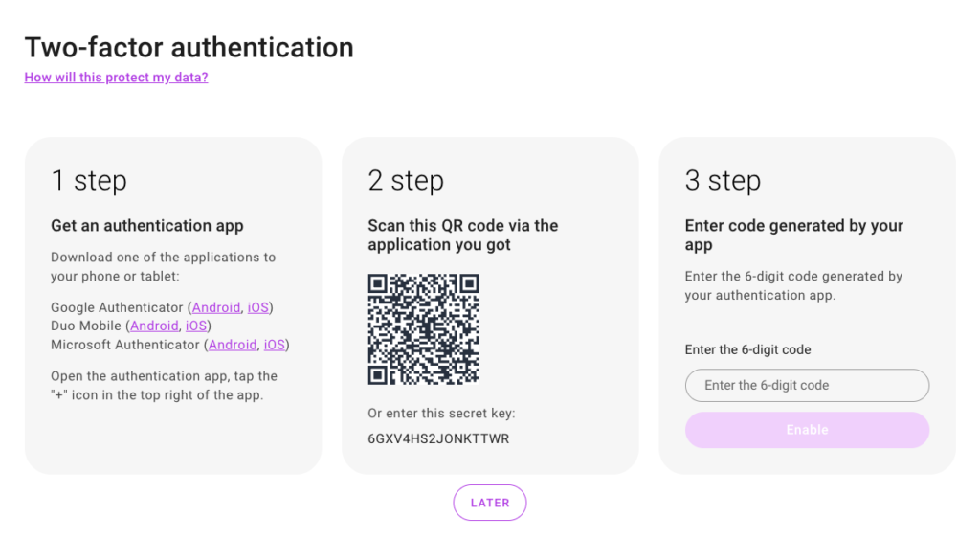Open Microsoft Authenticator iOS download link

275,345
